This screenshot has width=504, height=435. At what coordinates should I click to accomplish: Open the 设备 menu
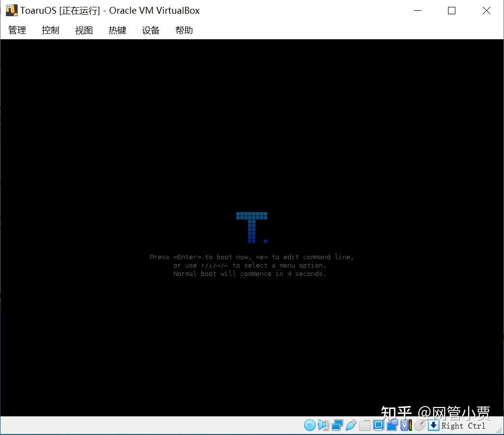tap(150, 30)
